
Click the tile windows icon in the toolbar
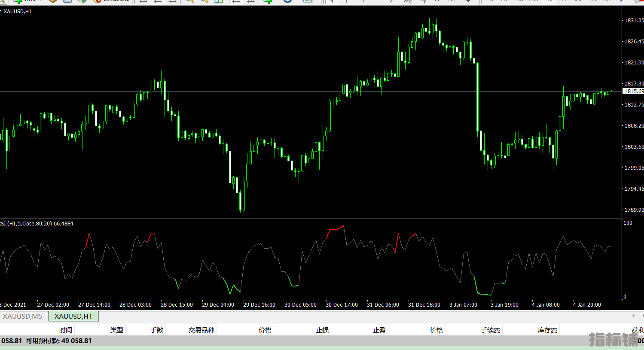(x=218, y=1)
